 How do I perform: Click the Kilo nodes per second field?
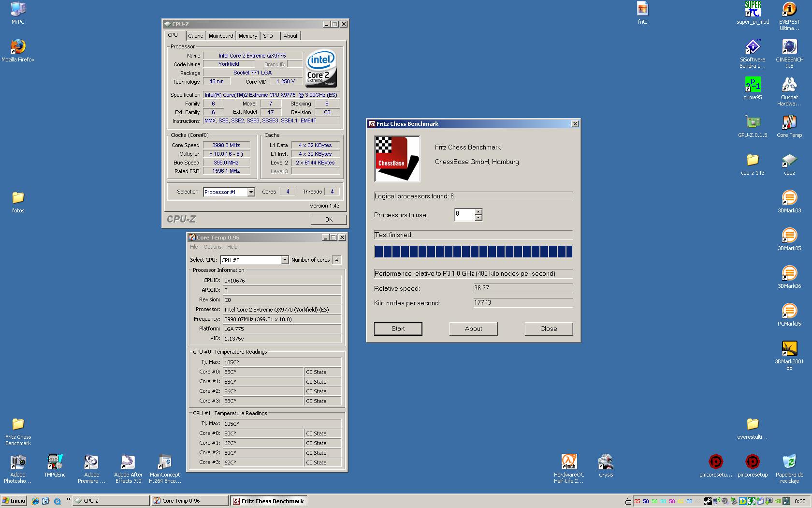[x=523, y=303]
